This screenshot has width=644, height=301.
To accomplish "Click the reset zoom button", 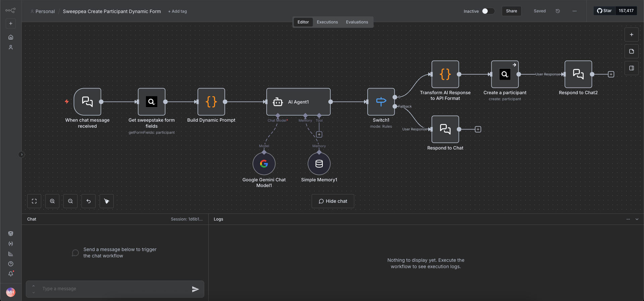I will pyautogui.click(x=89, y=201).
